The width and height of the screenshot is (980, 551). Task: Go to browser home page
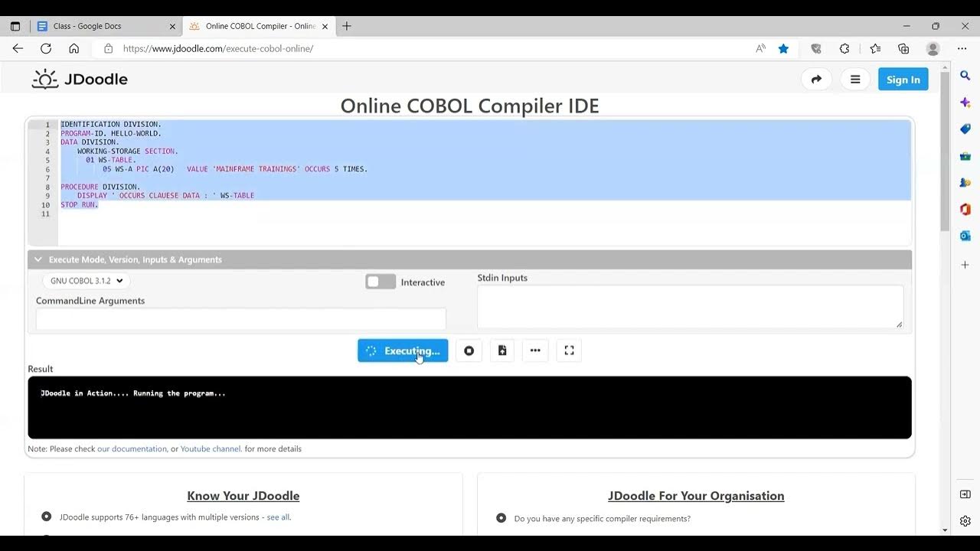(x=74, y=48)
